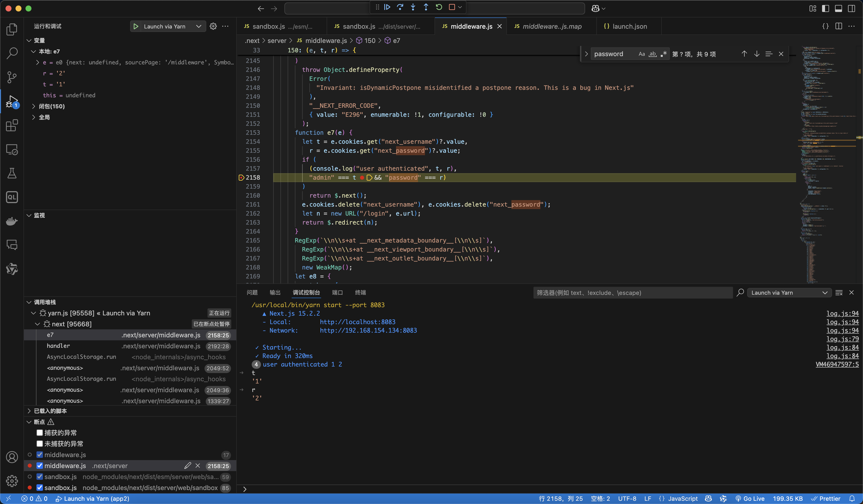Open the Extensions view
This screenshot has width=863, height=504.
point(12,125)
